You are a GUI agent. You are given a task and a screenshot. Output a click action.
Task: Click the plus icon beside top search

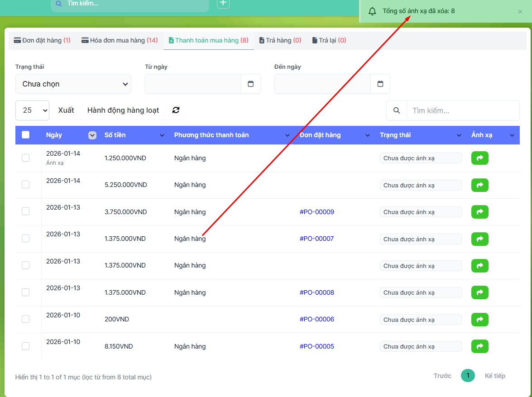click(223, 4)
